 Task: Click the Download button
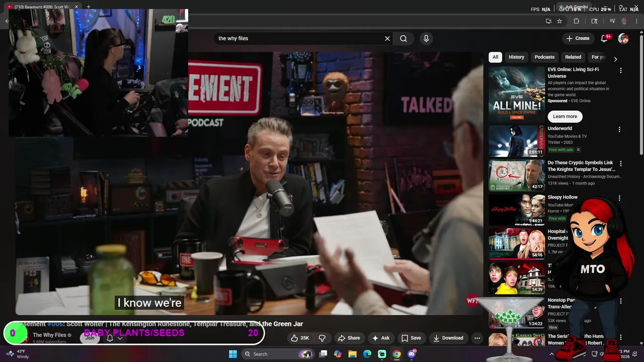(x=448, y=338)
